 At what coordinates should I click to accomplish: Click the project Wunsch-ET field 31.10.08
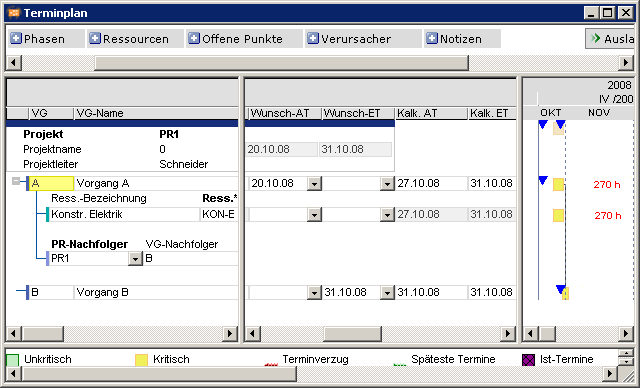[x=355, y=149]
